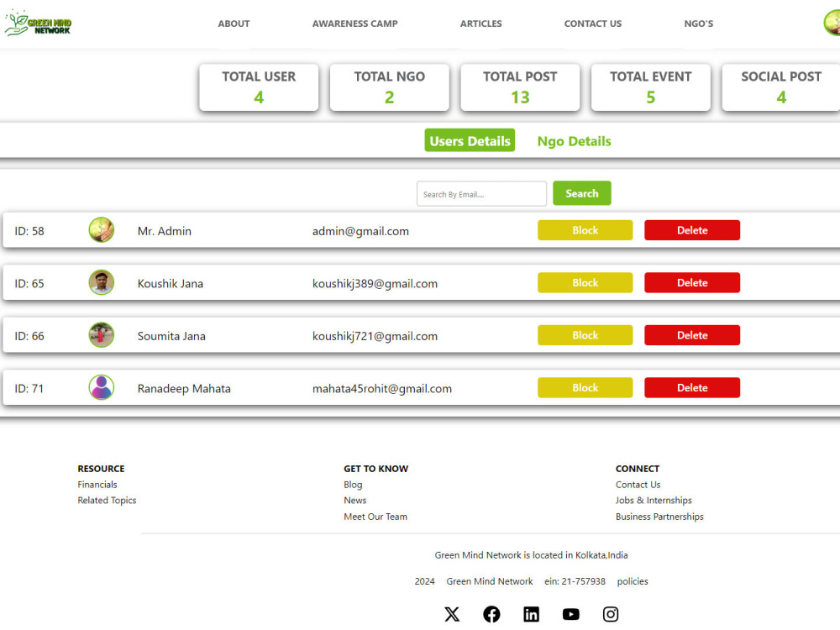
Task: Block user Koushik Jana
Action: (x=585, y=283)
